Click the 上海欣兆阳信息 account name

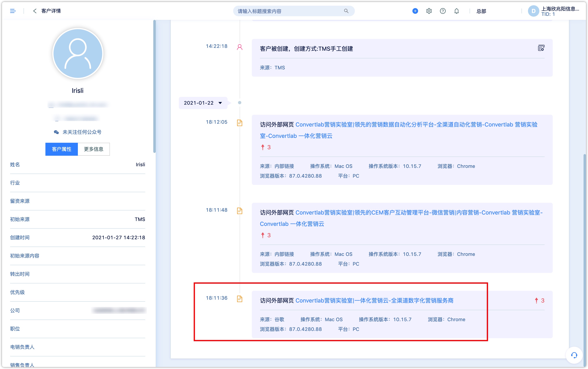tap(560, 9)
